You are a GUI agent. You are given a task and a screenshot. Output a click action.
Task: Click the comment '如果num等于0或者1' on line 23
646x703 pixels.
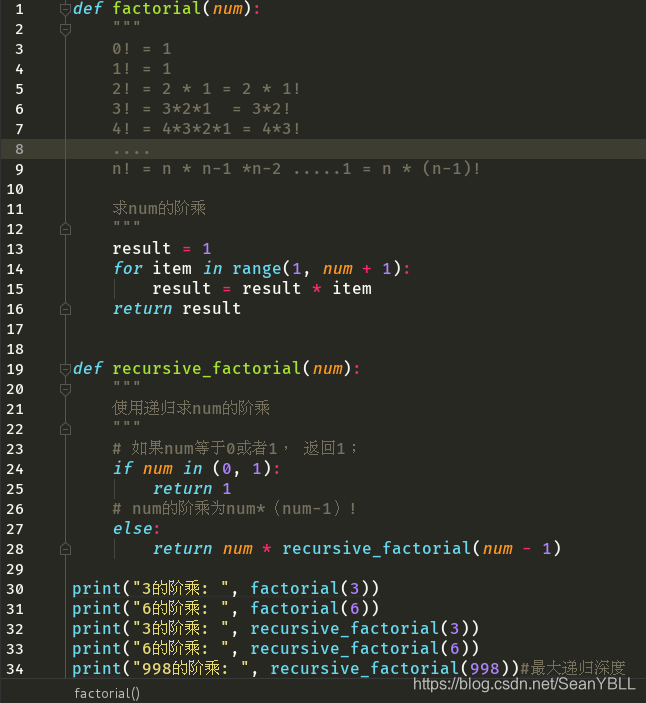tap(204, 448)
